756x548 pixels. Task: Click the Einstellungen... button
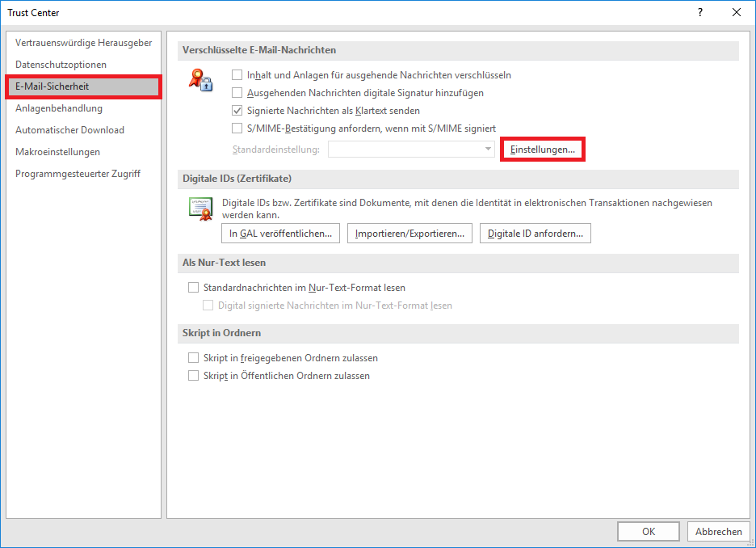(x=542, y=150)
